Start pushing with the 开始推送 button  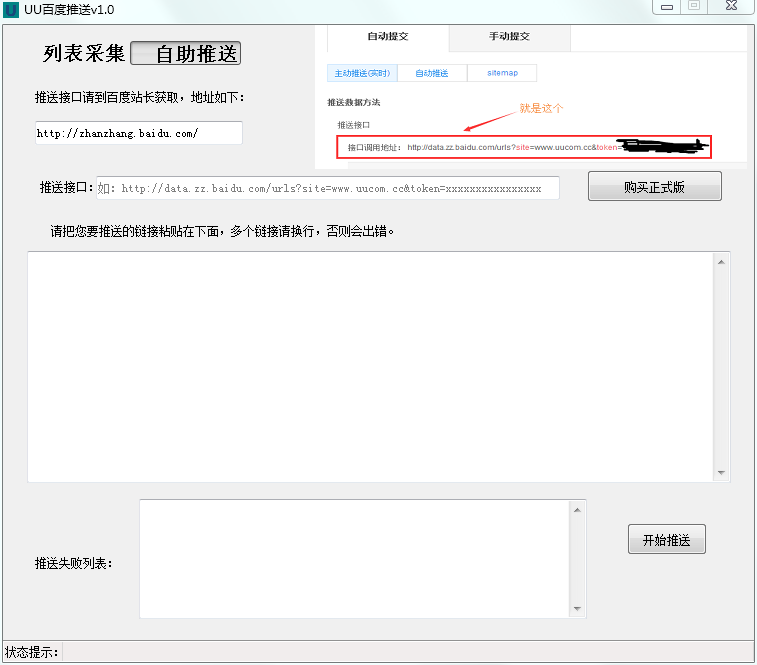(667, 539)
